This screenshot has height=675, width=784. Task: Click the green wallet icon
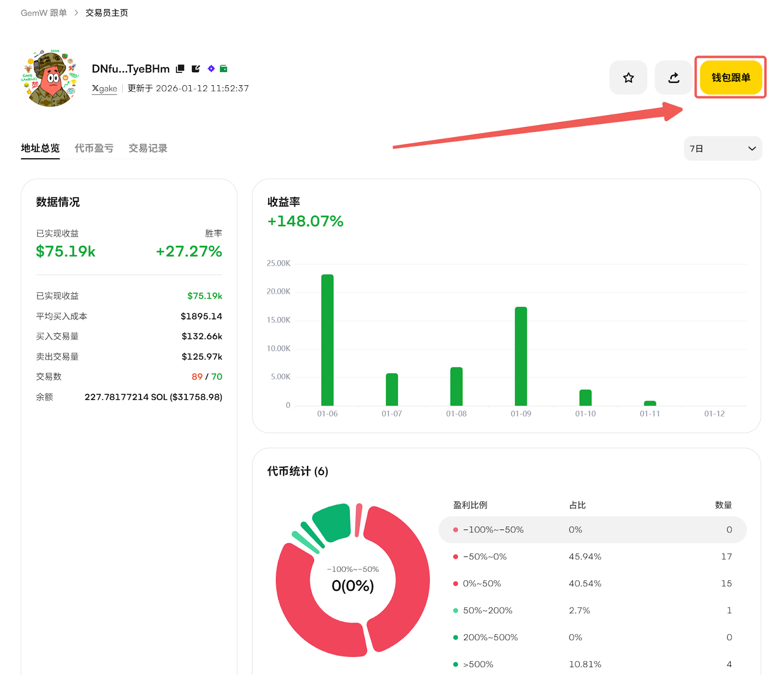click(223, 69)
